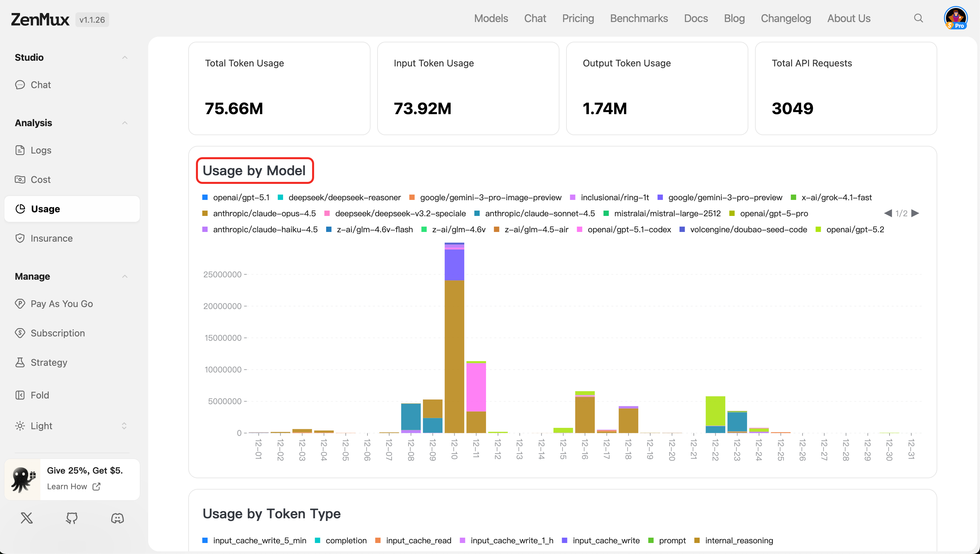The image size is (980, 554).
Task: Open the Discord icon link
Action: point(117,518)
